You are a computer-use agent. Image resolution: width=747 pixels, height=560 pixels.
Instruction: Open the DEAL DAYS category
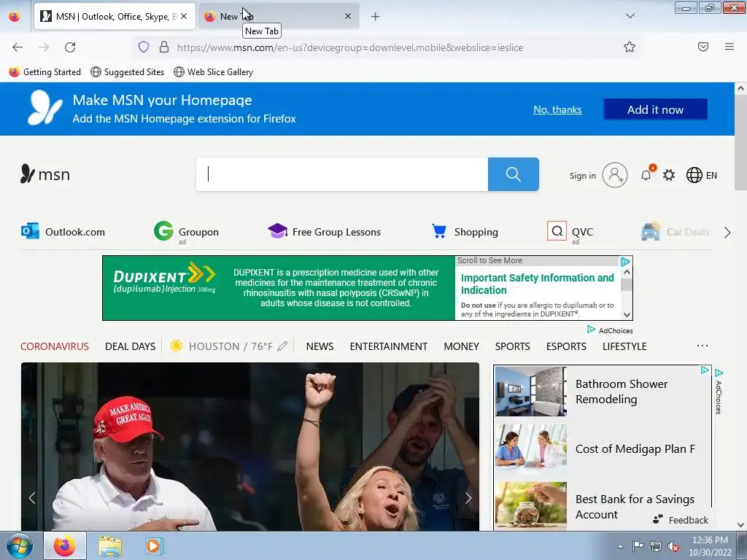click(130, 346)
